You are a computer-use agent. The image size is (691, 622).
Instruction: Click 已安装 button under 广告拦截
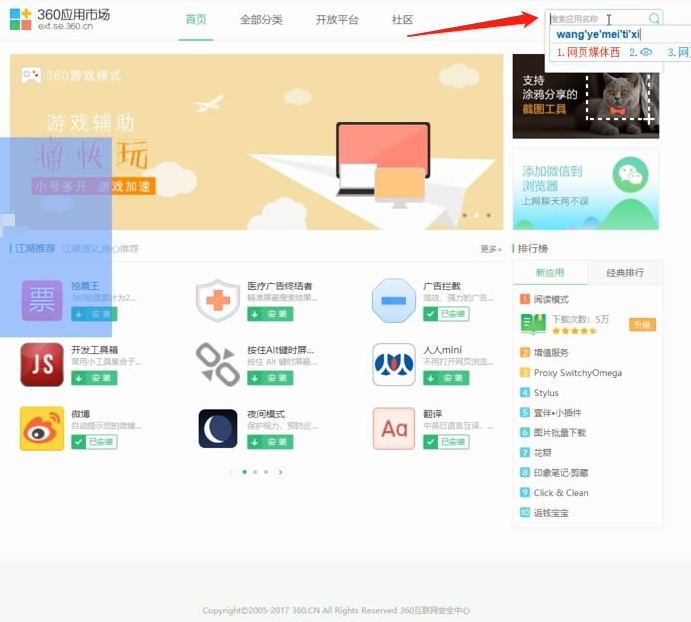click(x=446, y=314)
